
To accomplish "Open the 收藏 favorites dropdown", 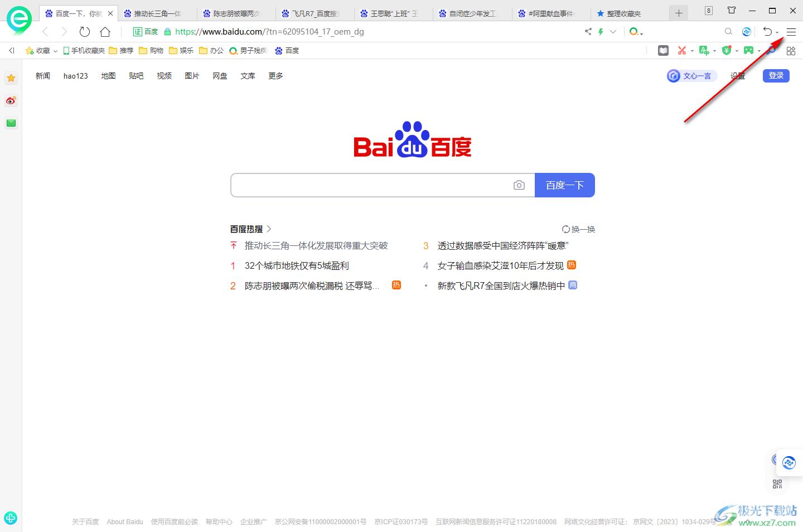I will [41, 51].
